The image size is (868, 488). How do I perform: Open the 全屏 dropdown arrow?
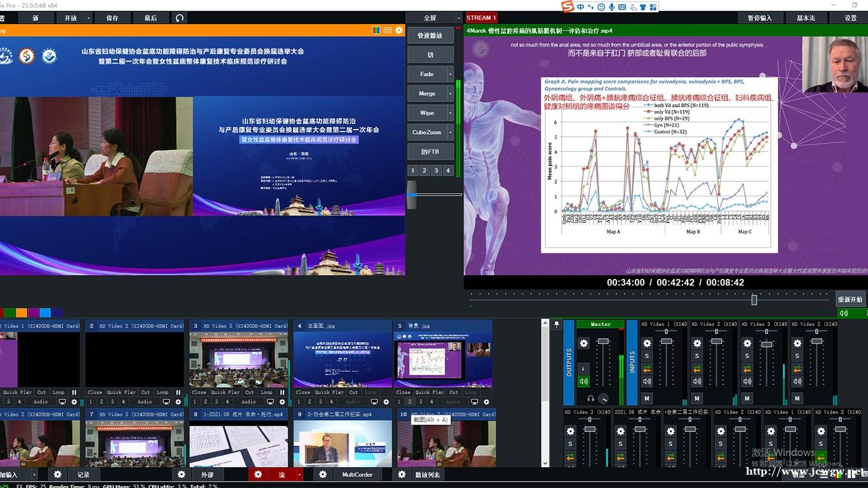point(458,18)
